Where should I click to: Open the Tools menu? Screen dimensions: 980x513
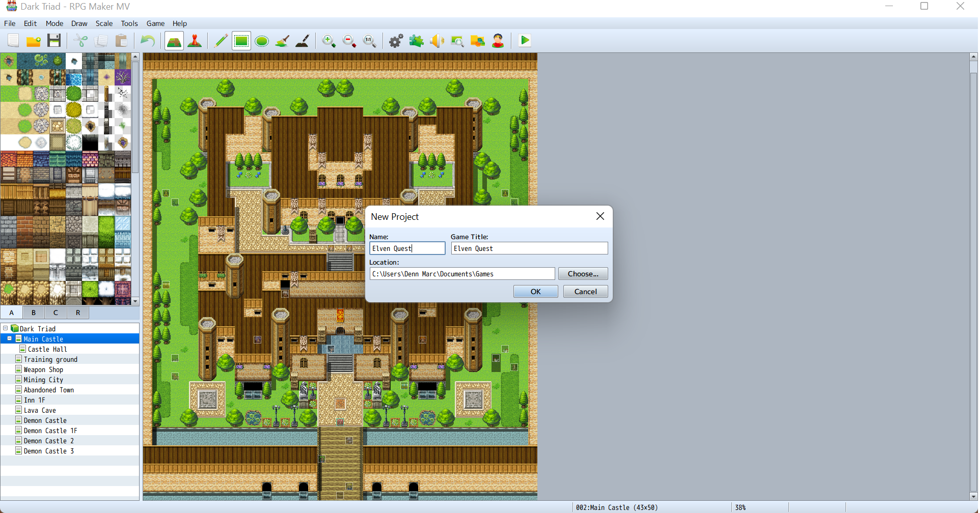[129, 23]
